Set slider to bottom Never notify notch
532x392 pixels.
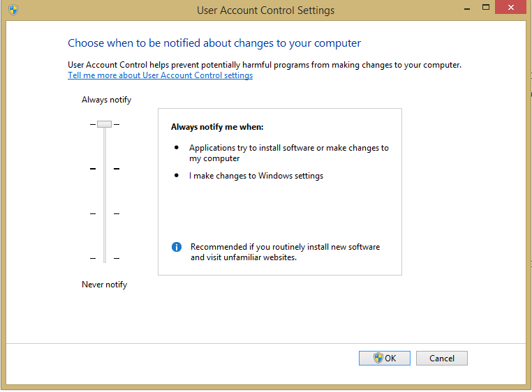point(105,258)
